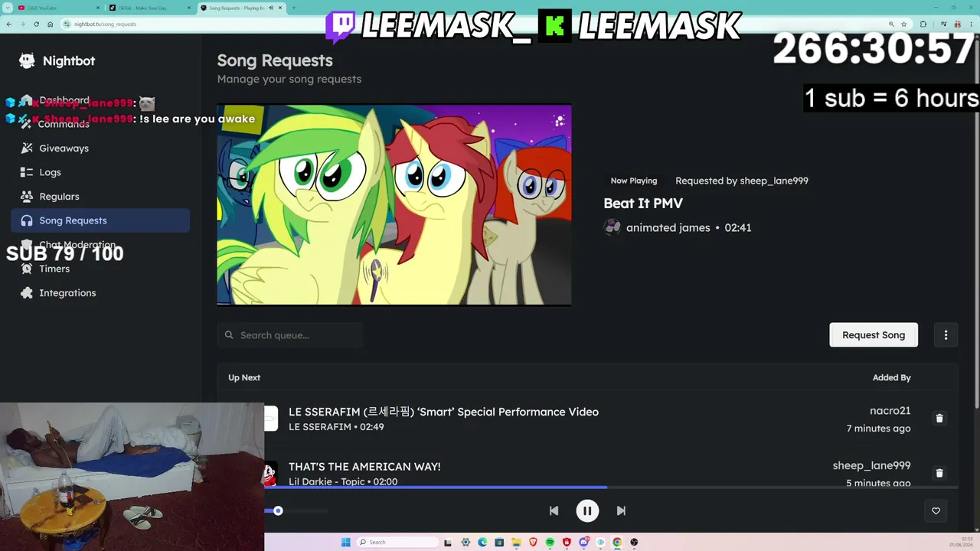Image resolution: width=980 pixels, height=551 pixels.
Task: Click the 'nacro21' added-by name
Action: pos(890,411)
